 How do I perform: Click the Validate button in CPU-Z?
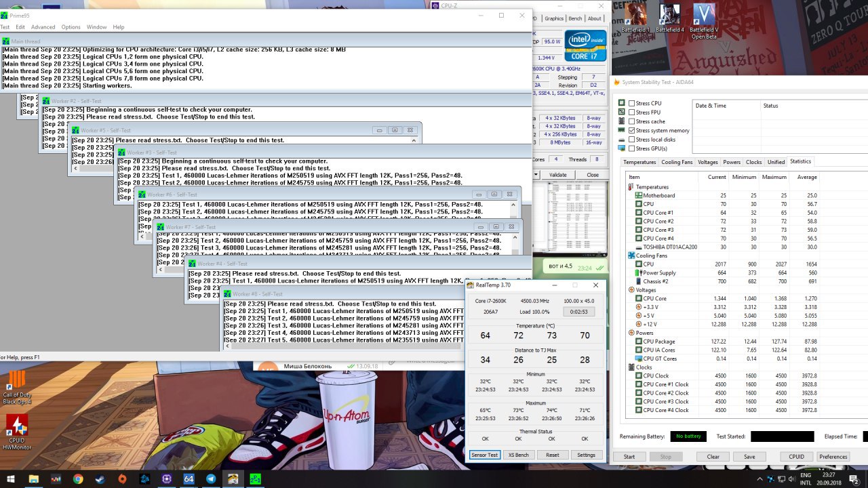557,175
